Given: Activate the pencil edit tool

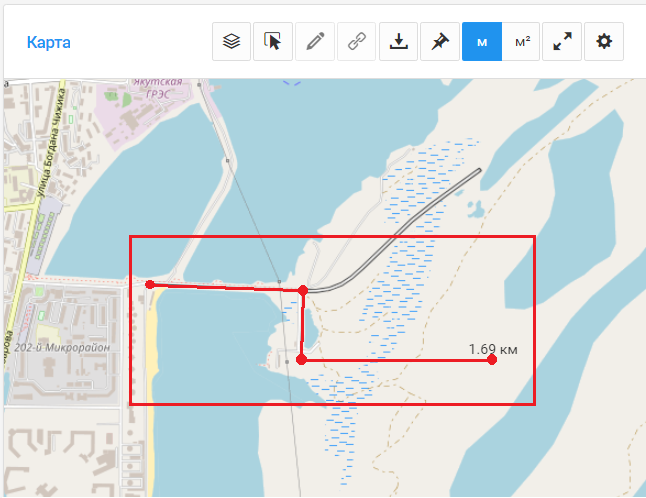Looking at the screenshot, I should pos(315,42).
